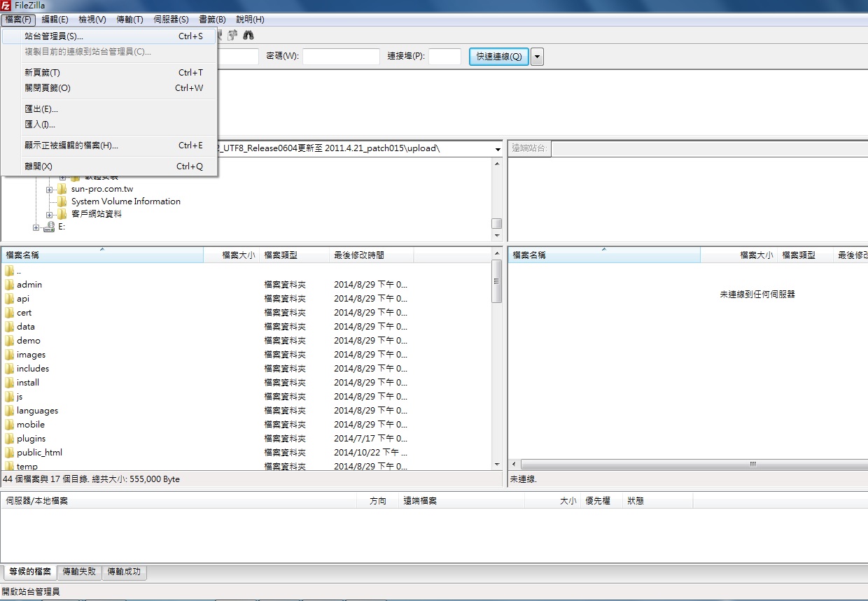Image resolution: width=868 pixels, height=601 pixels.
Task: Select 匯出(E)... in the File menu
Action: [x=109, y=109]
